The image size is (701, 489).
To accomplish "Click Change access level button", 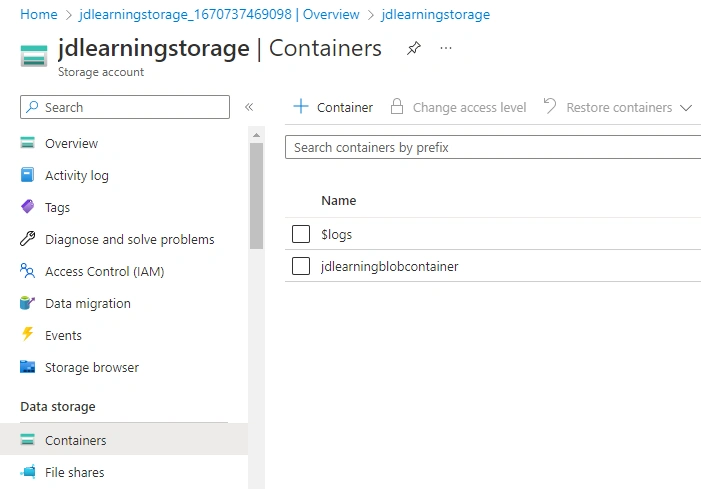I will click(x=469, y=108).
